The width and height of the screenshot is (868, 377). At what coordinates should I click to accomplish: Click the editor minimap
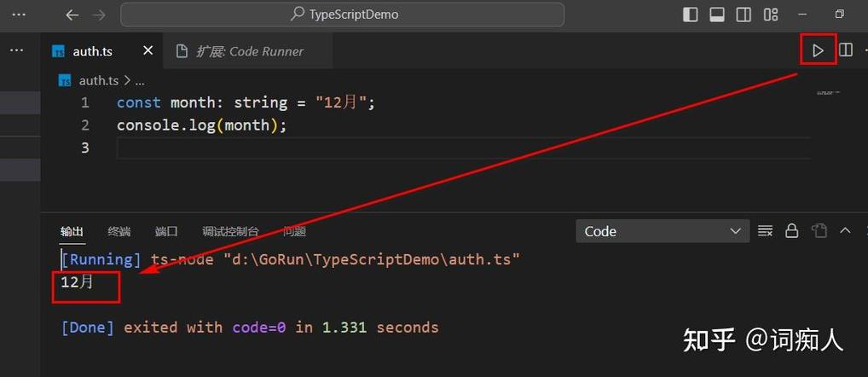[828, 93]
